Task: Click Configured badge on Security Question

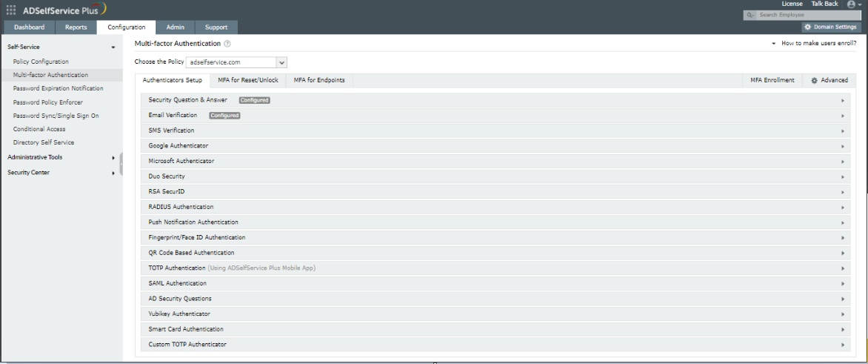Action: 255,100
